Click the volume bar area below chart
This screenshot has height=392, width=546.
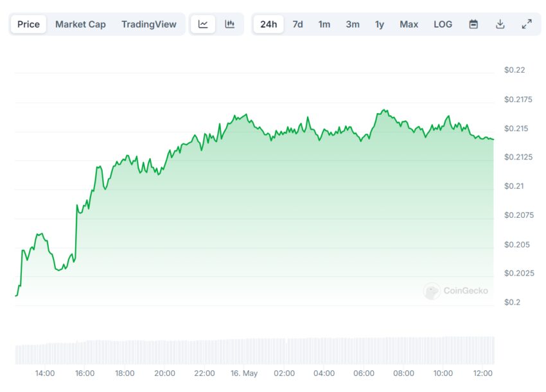pyautogui.click(x=255, y=350)
